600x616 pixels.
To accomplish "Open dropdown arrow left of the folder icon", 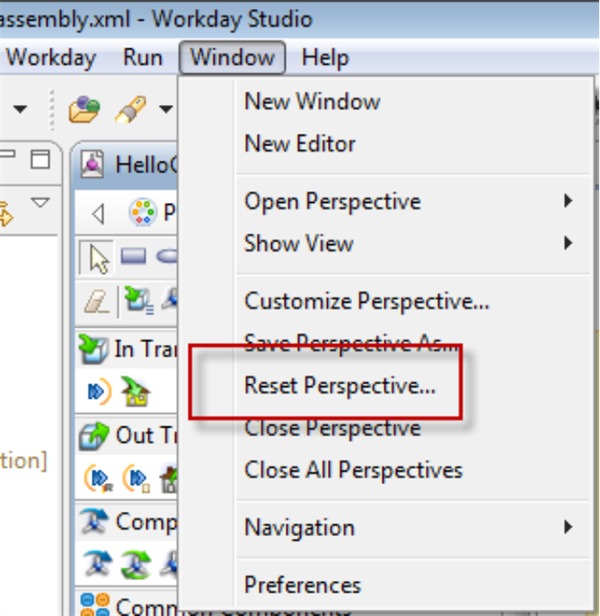I will [20, 109].
